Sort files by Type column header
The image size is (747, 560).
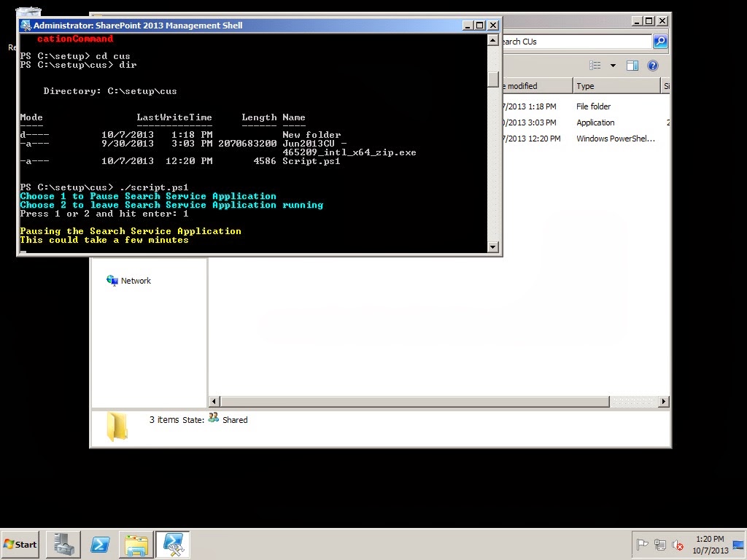(616, 86)
